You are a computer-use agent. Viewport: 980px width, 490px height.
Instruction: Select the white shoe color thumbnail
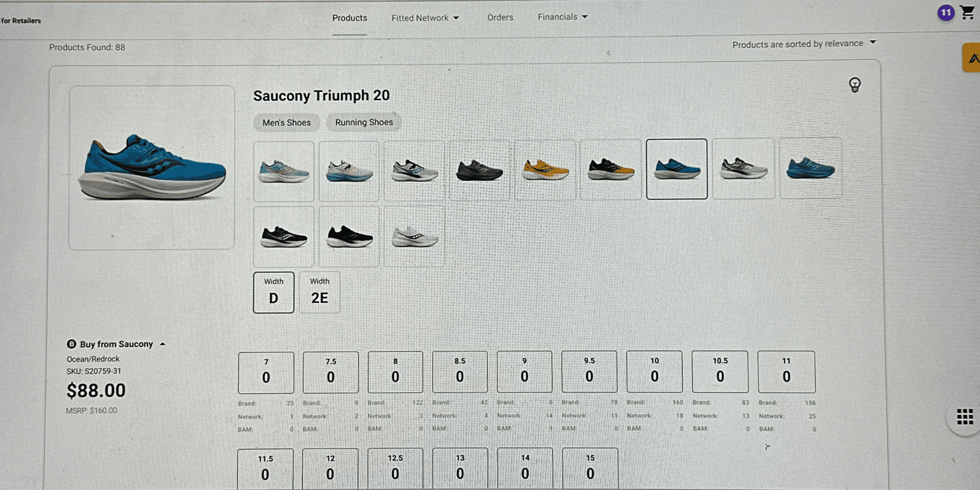pos(414,236)
